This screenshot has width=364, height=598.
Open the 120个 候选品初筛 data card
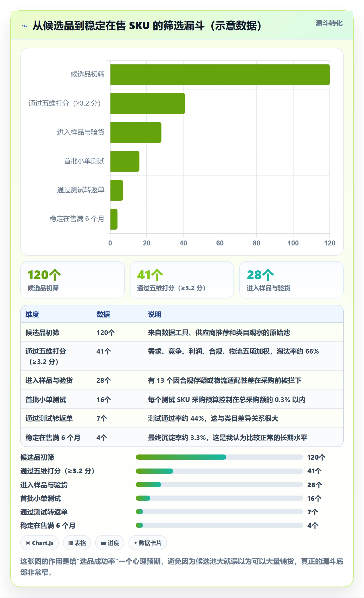[x=73, y=280]
